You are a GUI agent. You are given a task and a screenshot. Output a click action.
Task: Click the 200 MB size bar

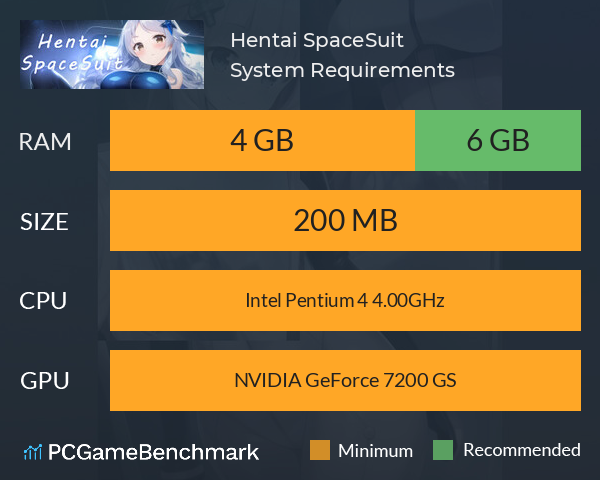click(345, 220)
